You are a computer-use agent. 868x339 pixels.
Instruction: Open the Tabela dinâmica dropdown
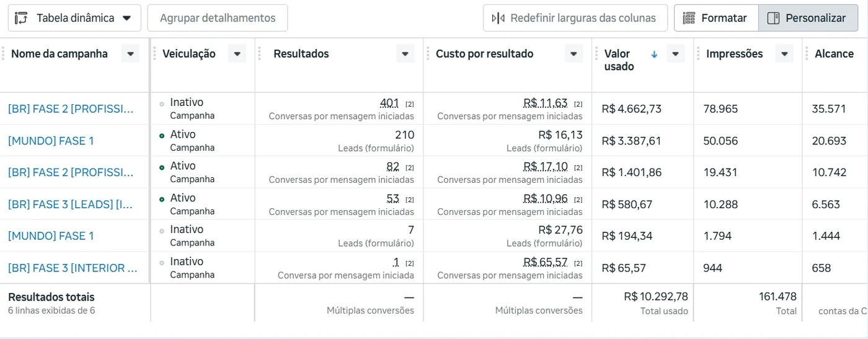coord(74,18)
